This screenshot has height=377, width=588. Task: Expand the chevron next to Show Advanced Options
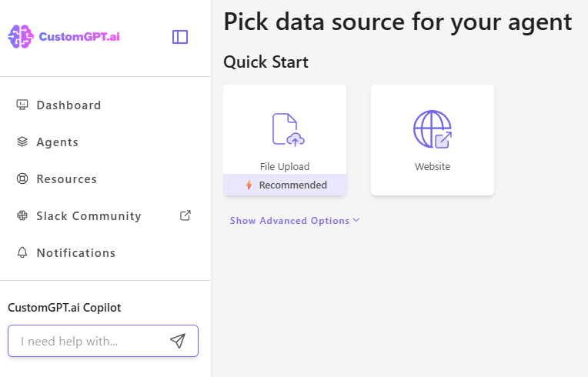(356, 221)
